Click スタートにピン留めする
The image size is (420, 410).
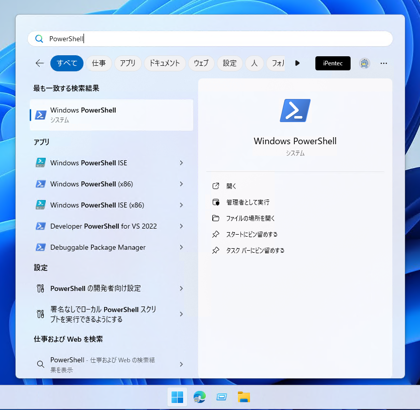(252, 234)
